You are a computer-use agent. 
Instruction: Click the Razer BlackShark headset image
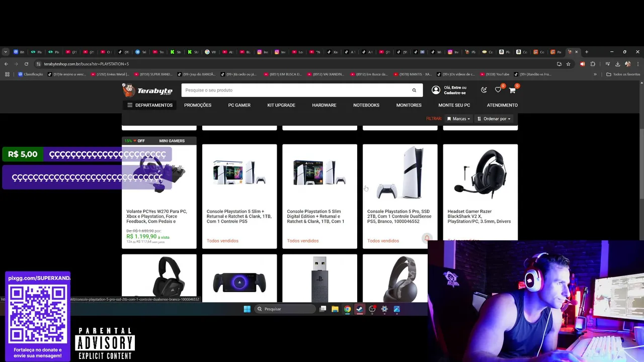(480, 173)
